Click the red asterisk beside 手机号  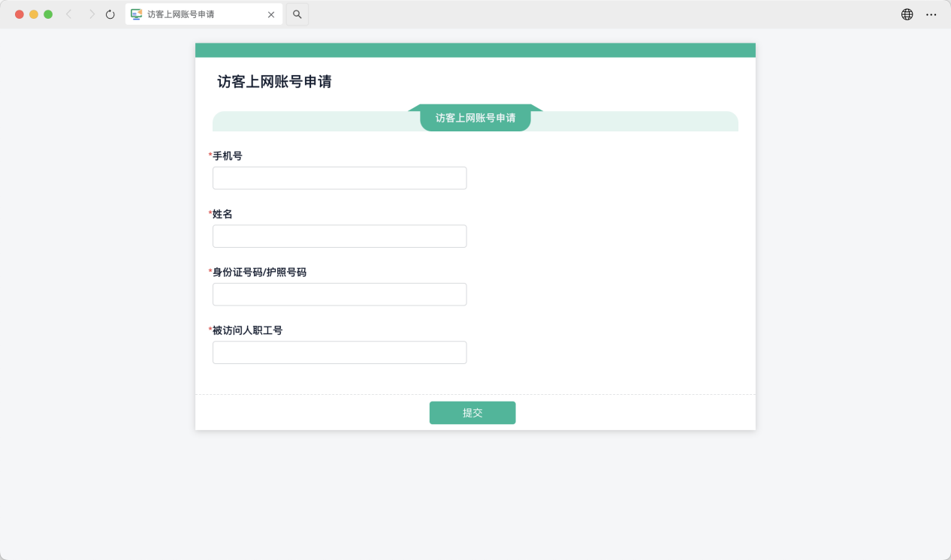(x=208, y=155)
